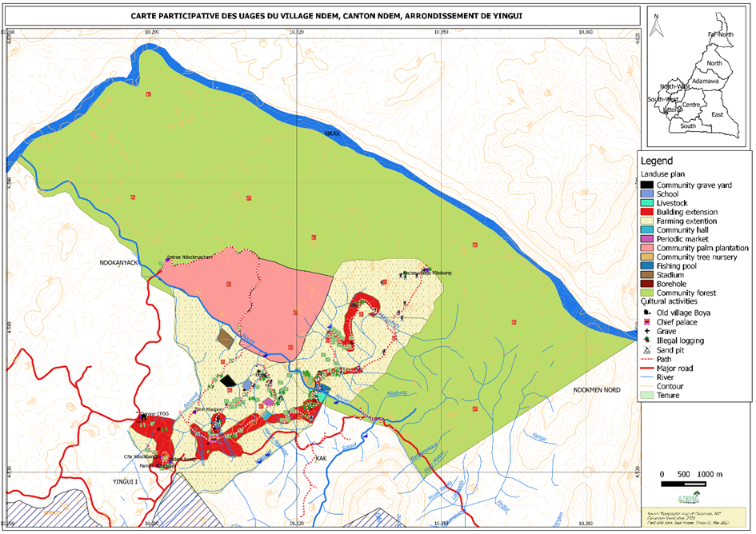This screenshot has width=756, height=534.
Task: Click the 'Cultural activities' legend subheading
Action: pos(669,301)
